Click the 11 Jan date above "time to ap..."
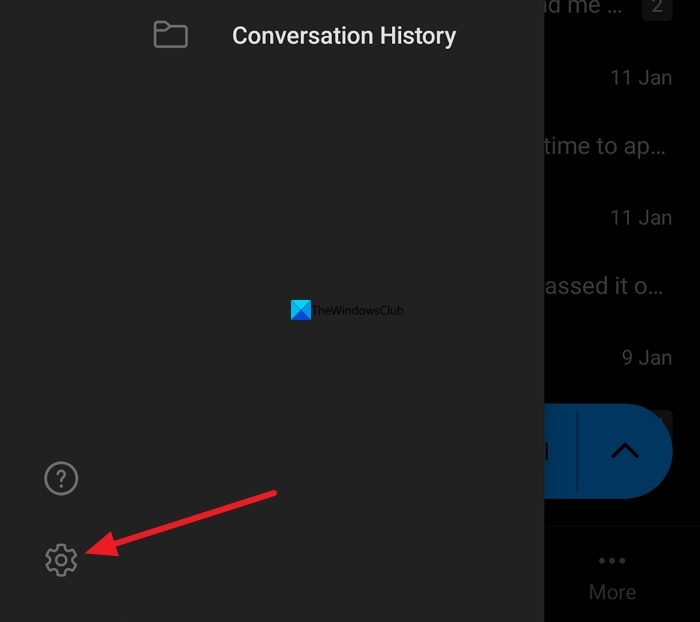 coord(640,77)
